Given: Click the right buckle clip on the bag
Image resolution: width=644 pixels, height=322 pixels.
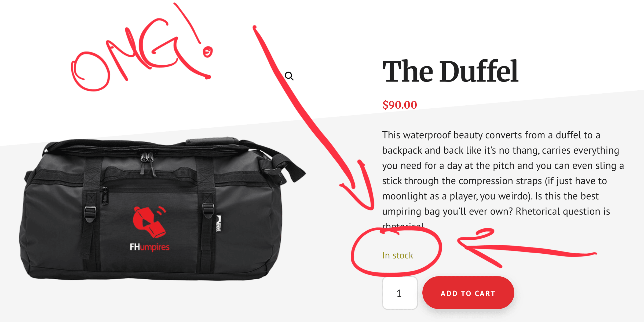Looking at the screenshot, I should [x=208, y=211].
